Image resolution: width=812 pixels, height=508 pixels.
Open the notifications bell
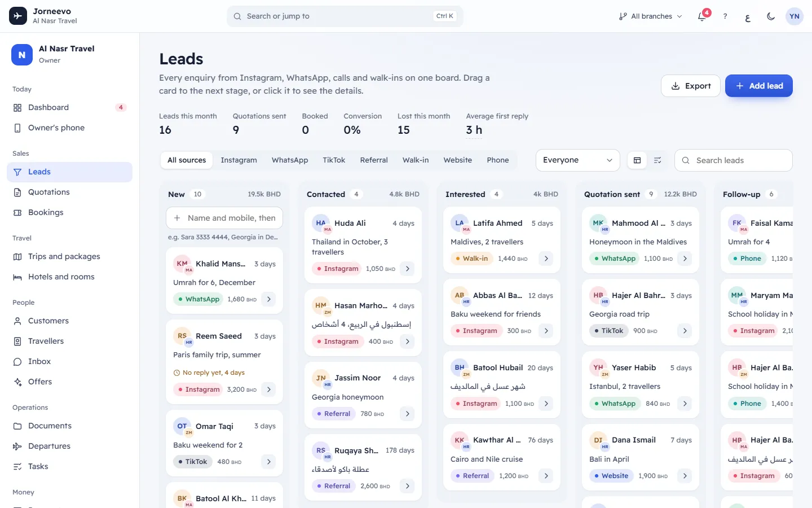pyautogui.click(x=702, y=16)
